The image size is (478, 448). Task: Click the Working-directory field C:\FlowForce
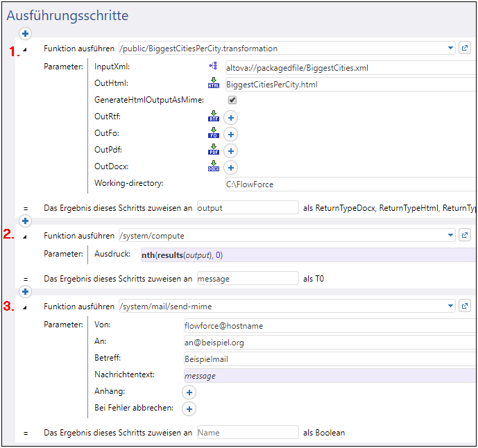click(x=347, y=185)
